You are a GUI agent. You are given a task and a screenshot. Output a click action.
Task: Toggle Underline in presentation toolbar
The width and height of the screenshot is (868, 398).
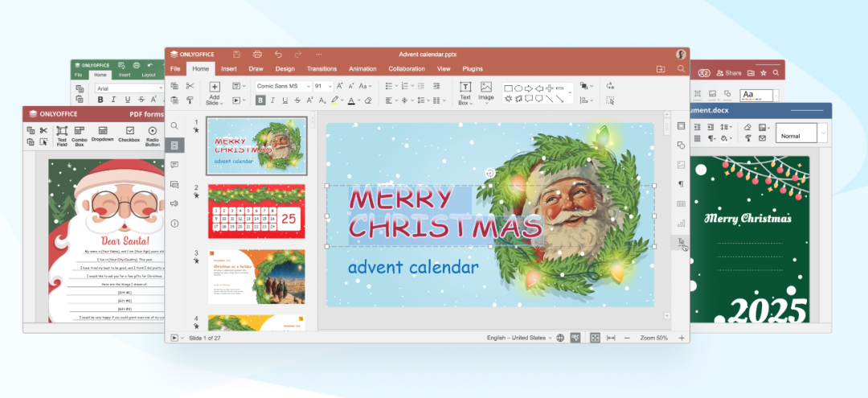pos(285,101)
